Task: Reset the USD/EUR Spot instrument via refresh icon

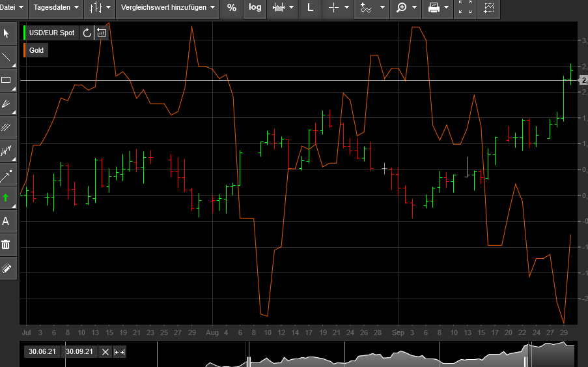Action: (87, 33)
